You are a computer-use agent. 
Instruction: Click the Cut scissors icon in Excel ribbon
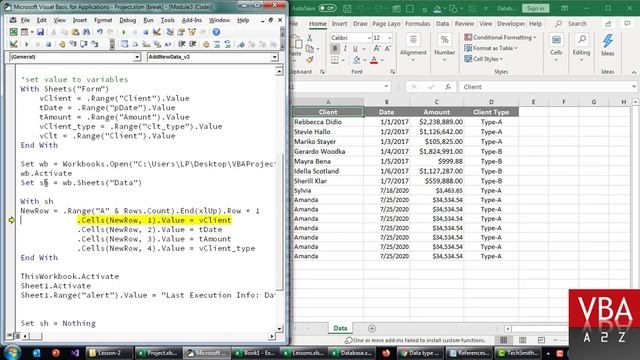pyautogui.click(x=310, y=38)
